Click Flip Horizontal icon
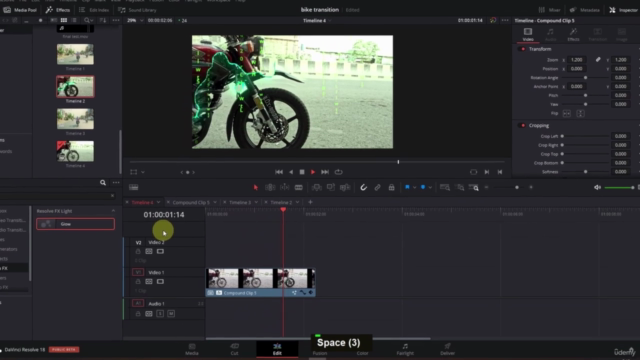This screenshot has width=640, height=360. pyautogui.click(x=567, y=113)
